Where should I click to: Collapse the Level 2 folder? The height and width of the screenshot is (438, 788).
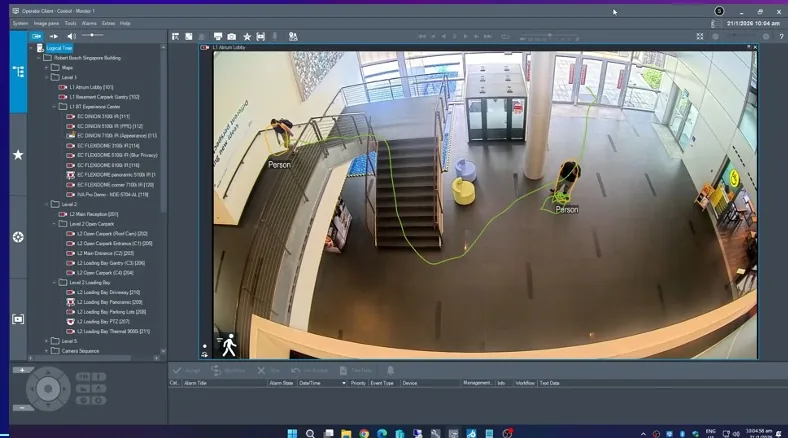[47, 204]
